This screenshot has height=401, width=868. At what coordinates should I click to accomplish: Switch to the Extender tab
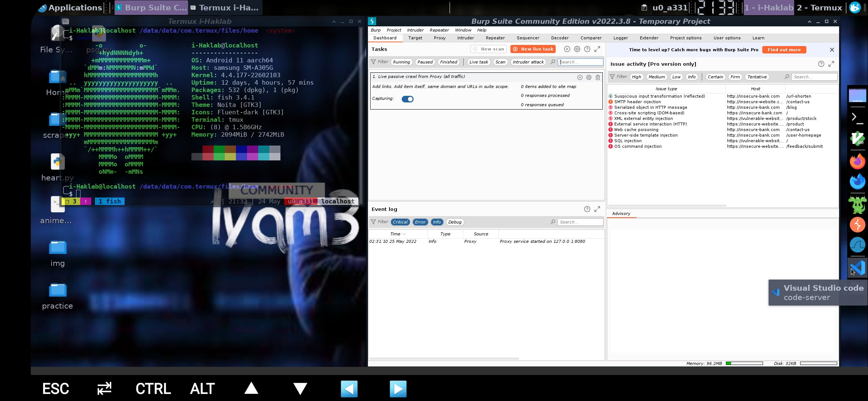pyautogui.click(x=649, y=38)
